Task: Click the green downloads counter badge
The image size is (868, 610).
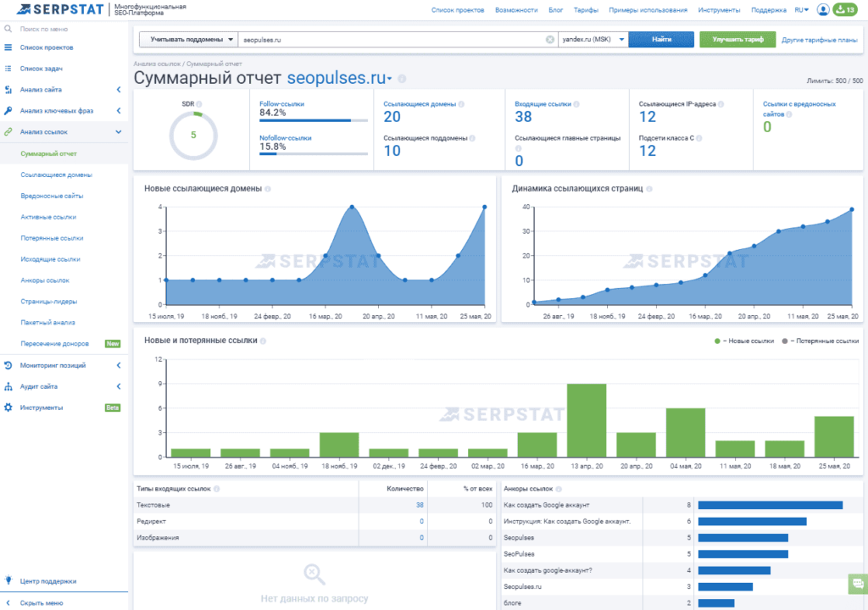Action: click(845, 9)
